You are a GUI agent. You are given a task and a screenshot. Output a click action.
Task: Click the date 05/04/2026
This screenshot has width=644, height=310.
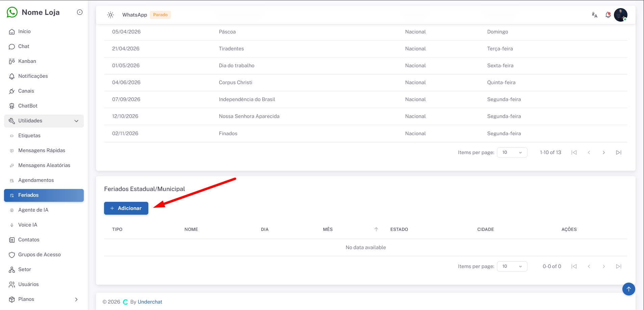(x=126, y=32)
